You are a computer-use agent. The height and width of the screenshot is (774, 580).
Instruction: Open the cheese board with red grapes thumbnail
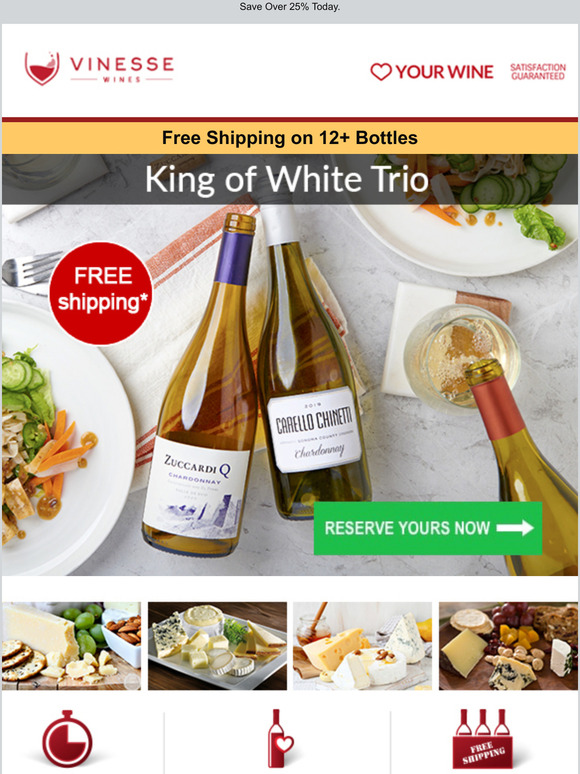point(508,646)
